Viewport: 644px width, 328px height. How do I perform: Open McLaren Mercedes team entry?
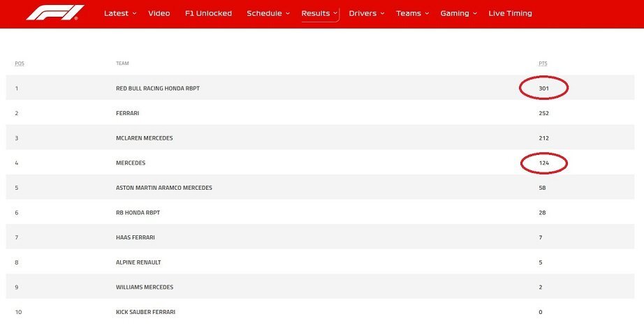coord(144,138)
